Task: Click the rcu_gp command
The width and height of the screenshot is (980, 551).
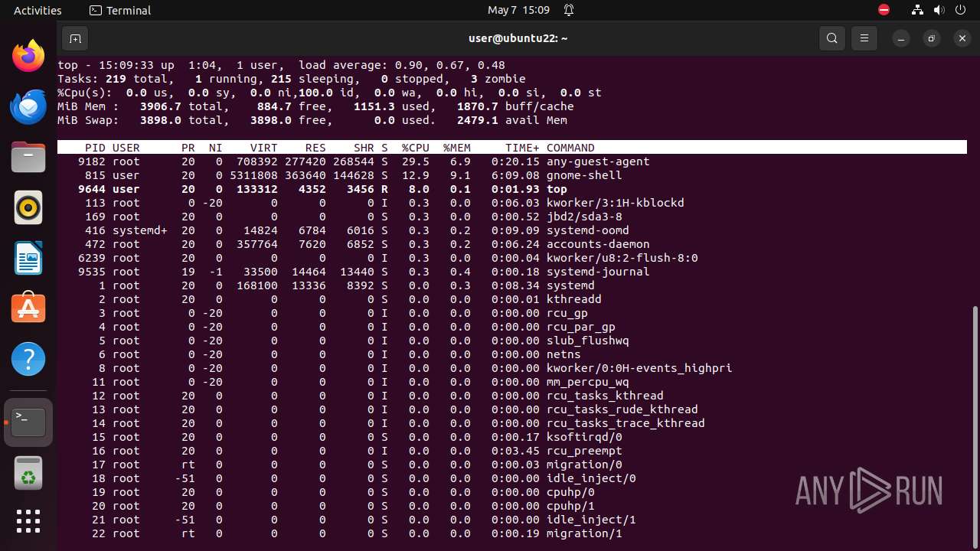Action: click(x=567, y=313)
